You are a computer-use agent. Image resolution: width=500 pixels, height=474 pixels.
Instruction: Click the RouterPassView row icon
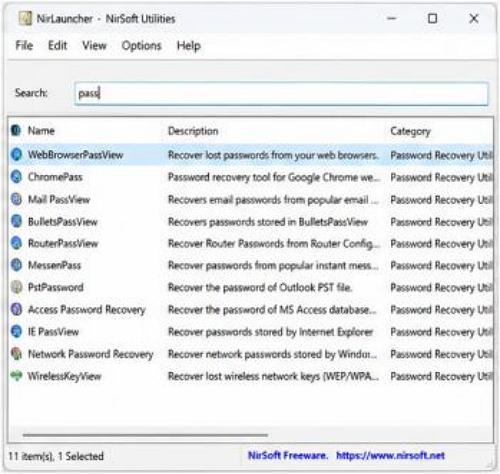click(16, 243)
